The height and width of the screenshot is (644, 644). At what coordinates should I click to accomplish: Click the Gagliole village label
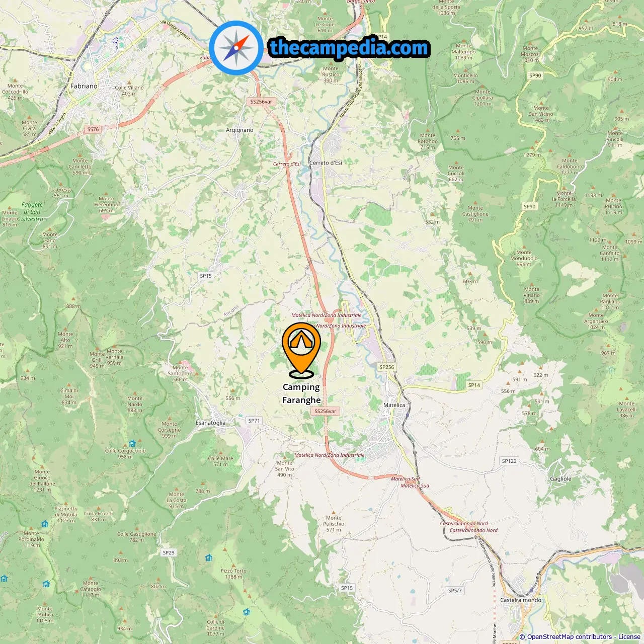[x=560, y=479]
